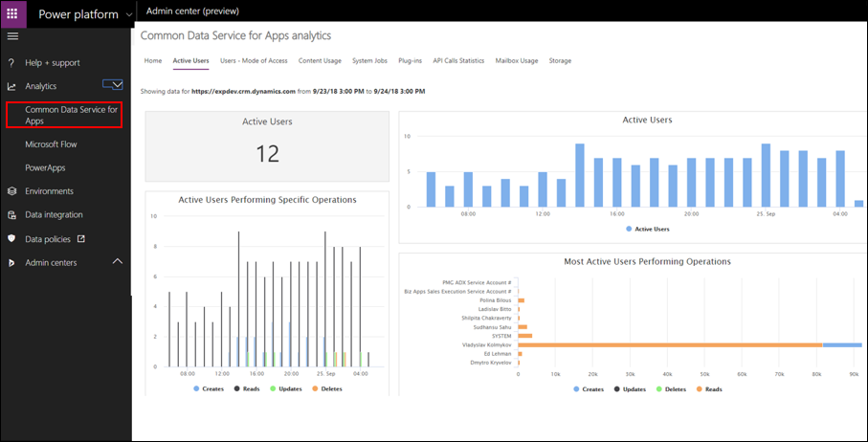The image size is (868, 442).
Task: Expand the Power platform dropdown chevron
Action: click(x=128, y=14)
